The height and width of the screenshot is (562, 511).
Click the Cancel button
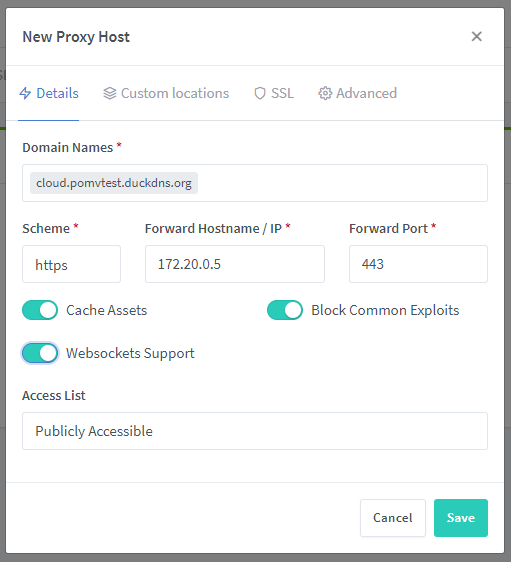pyautogui.click(x=393, y=518)
